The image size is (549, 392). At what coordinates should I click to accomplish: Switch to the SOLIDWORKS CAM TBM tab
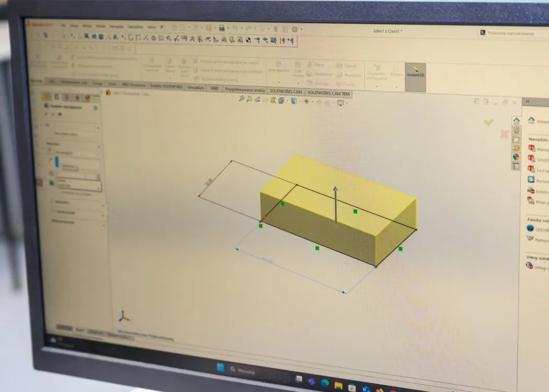pos(328,93)
